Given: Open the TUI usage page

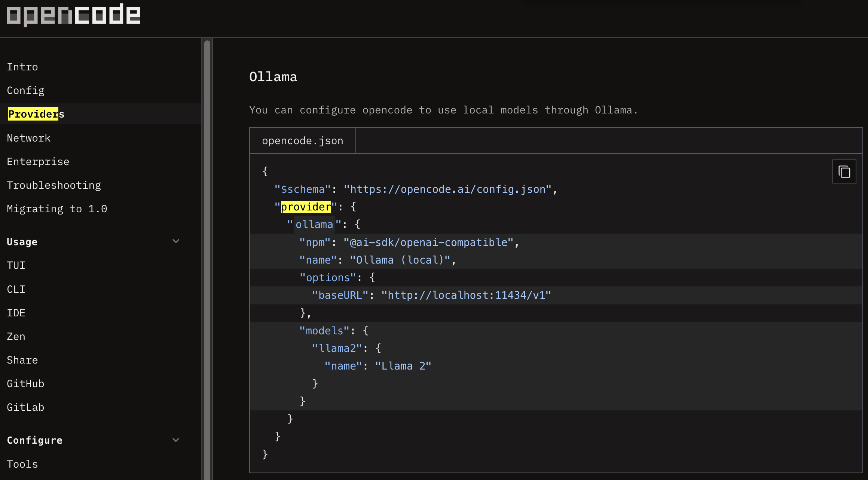Looking at the screenshot, I should point(16,265).
